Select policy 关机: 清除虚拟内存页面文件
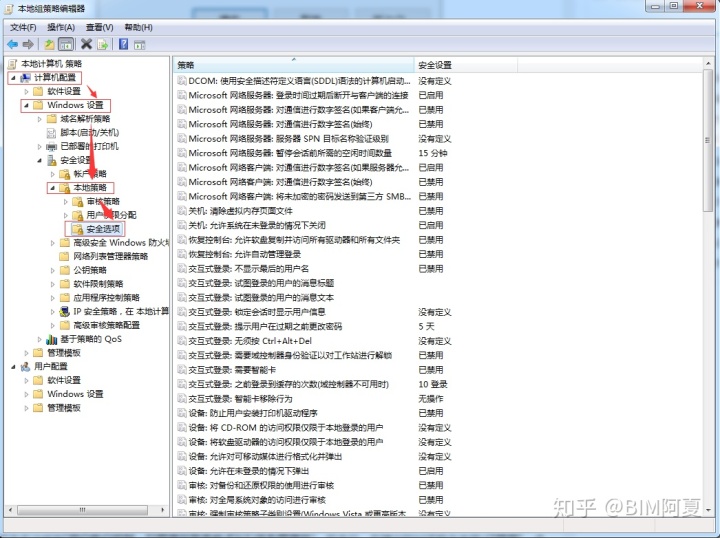Screen dimensions: 720x538 [240, 211]
